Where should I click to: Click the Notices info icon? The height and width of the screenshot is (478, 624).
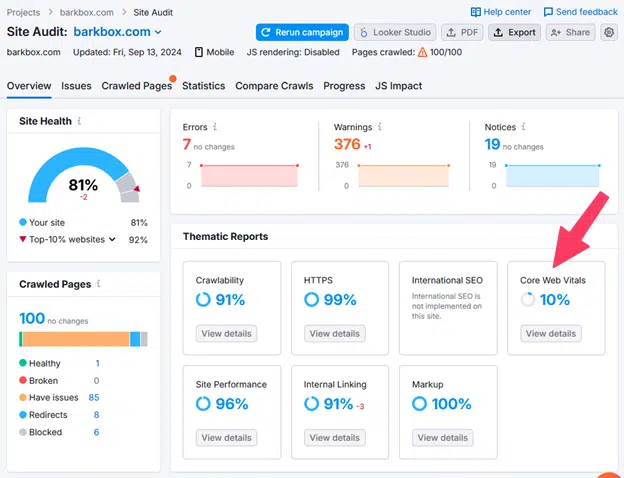coord(524,127)
